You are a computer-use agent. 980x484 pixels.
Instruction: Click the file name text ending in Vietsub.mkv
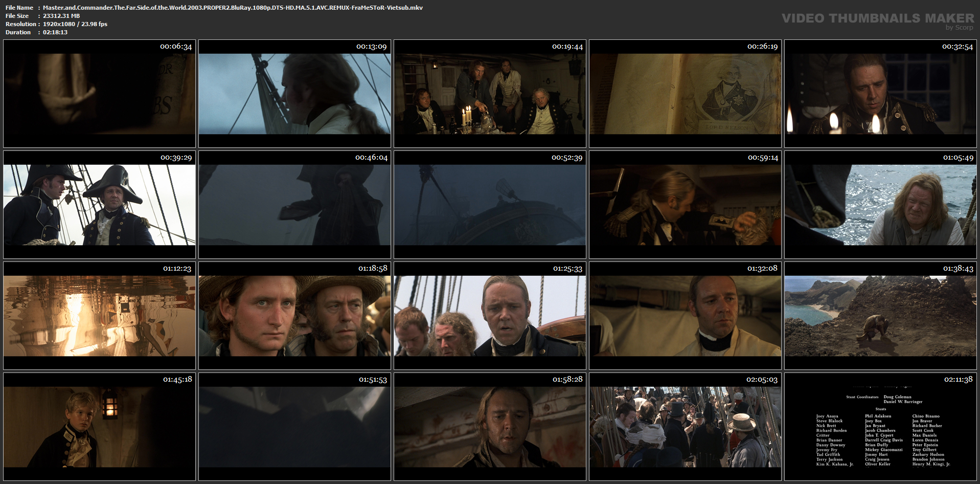pyautogui.click(x=233, y=8)
